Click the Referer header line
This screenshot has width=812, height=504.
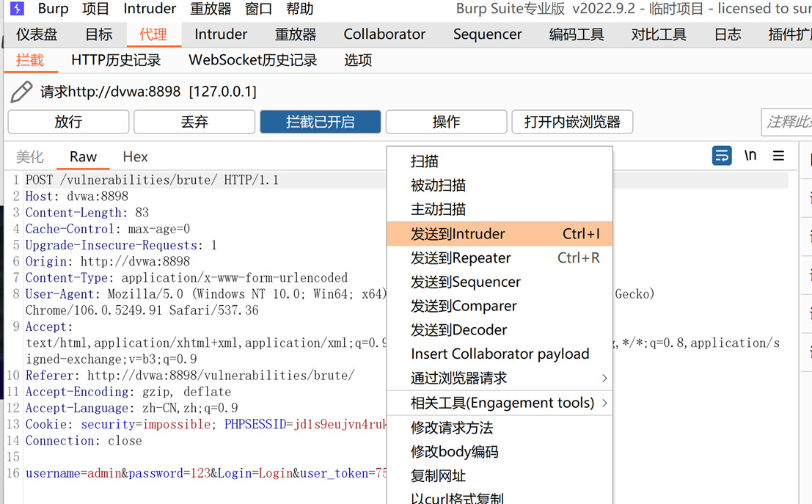[190, 376]
